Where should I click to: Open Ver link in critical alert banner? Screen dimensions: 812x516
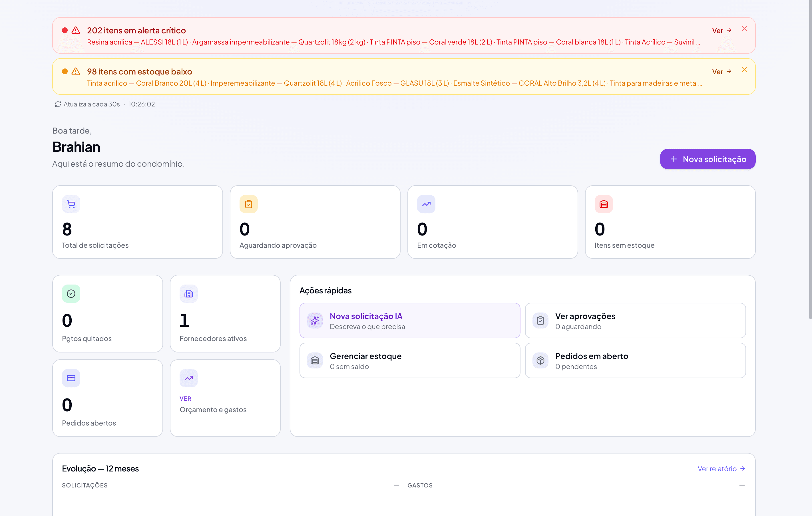coord(721,30)
